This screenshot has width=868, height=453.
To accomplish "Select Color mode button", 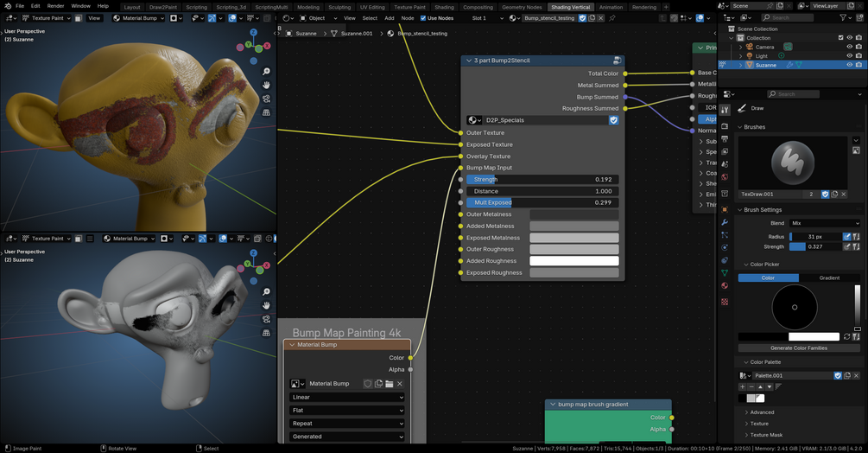I will [x=769, y=278].
